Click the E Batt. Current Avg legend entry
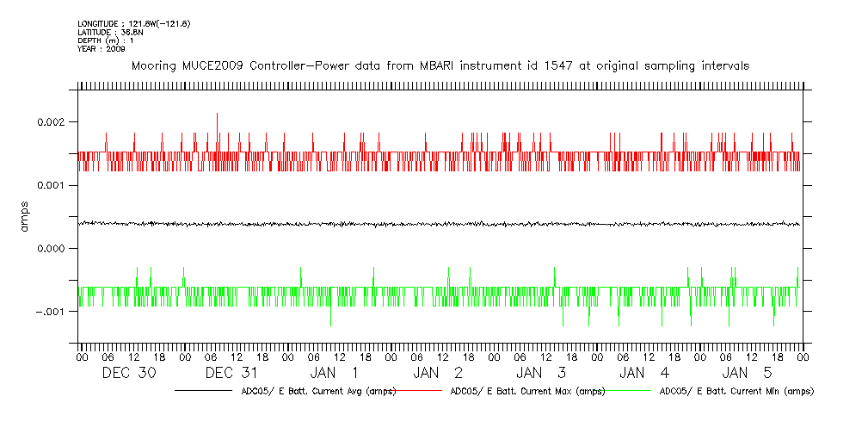The width and height of the screenshot is (868, 434). [318, 391]
